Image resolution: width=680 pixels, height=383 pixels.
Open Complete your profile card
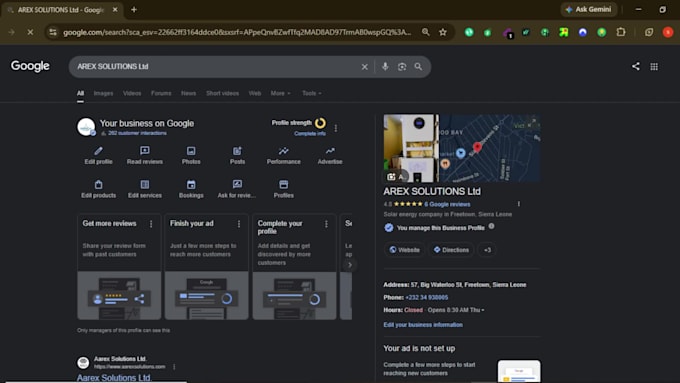click(294, 266)
